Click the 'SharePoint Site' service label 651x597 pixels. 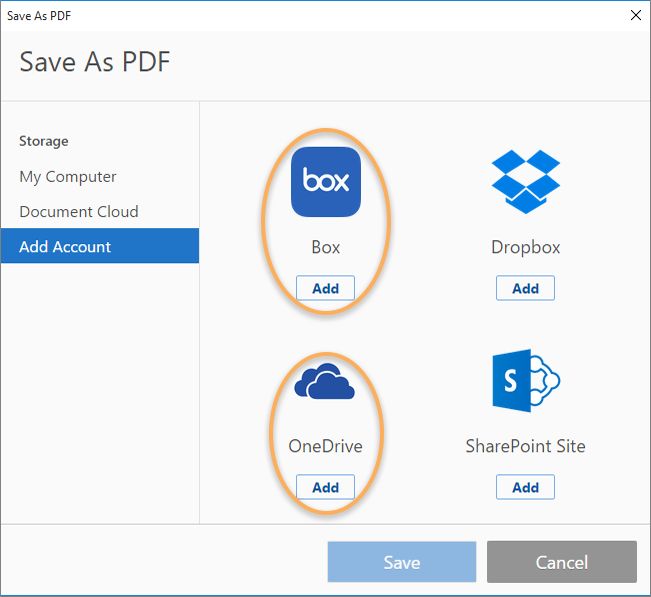[526, 446]
